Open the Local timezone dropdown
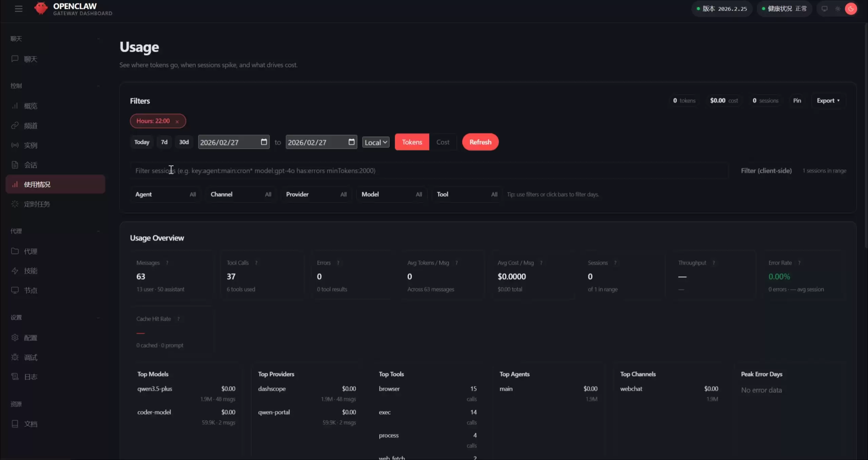 click(376, 142)
